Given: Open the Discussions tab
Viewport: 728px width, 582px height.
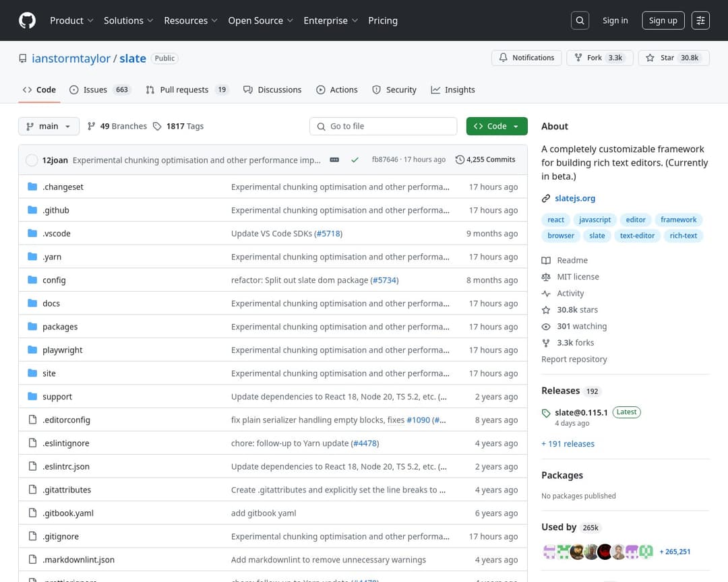Looking at the screenshot, I should pyautogui.click(x=272, y=90).
